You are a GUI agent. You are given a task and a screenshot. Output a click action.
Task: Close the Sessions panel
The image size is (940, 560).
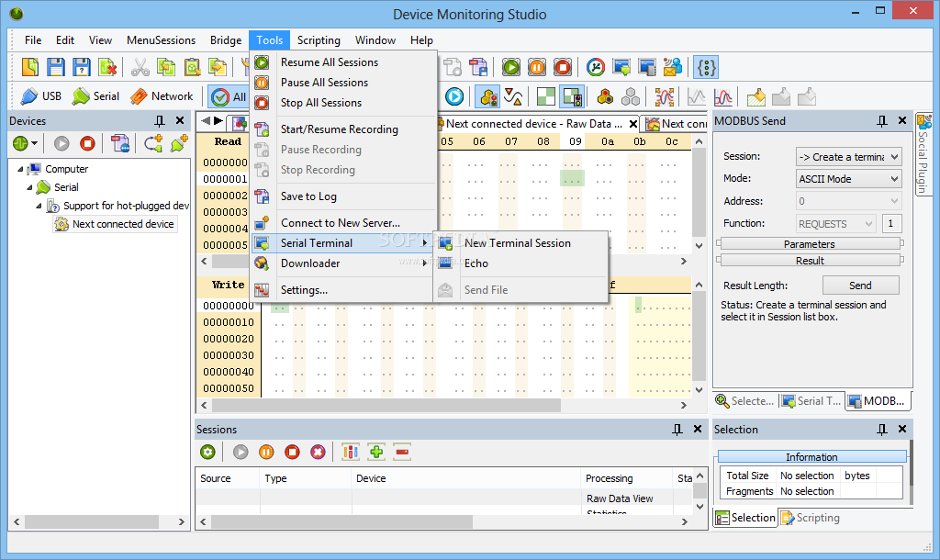point(698,430)
